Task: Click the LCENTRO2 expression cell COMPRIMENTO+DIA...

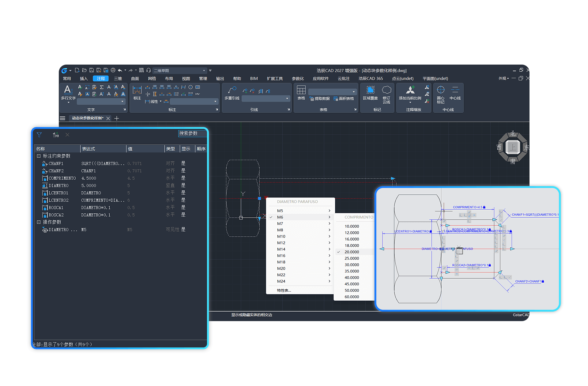Action: [x=103, y=200]
